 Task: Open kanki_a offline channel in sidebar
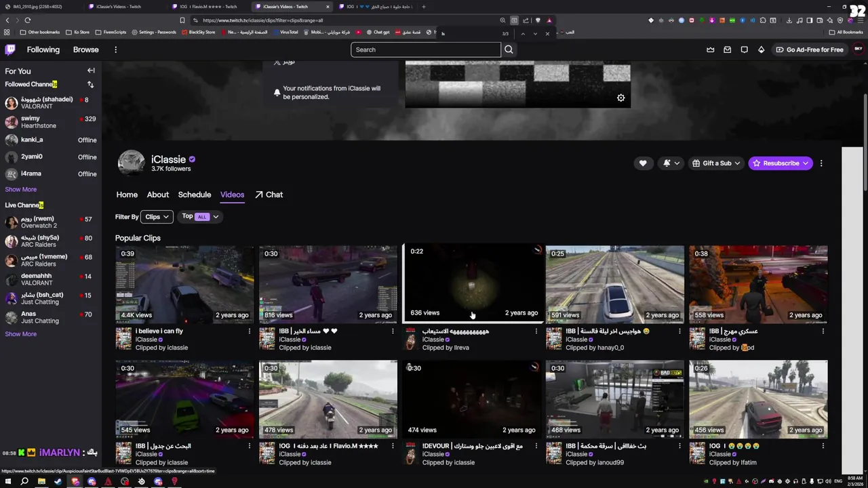[x=51, y=140]
